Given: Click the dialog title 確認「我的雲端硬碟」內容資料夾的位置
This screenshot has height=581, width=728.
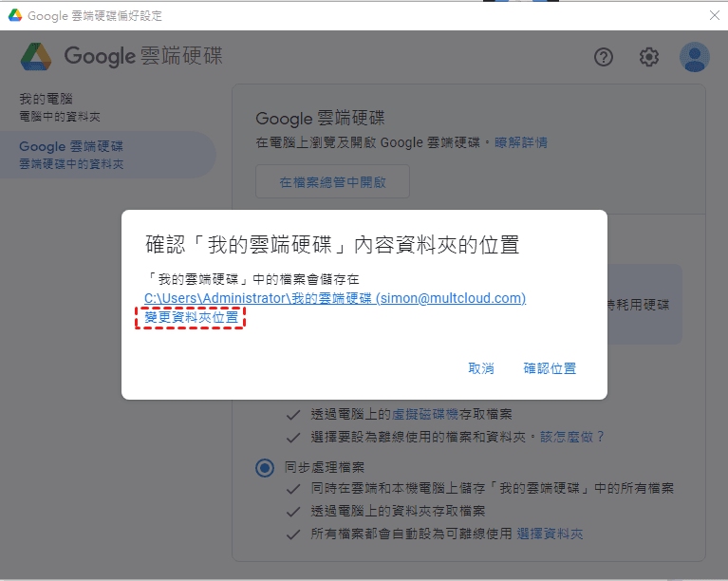Looking at the screenshot, I should point(332,245).
